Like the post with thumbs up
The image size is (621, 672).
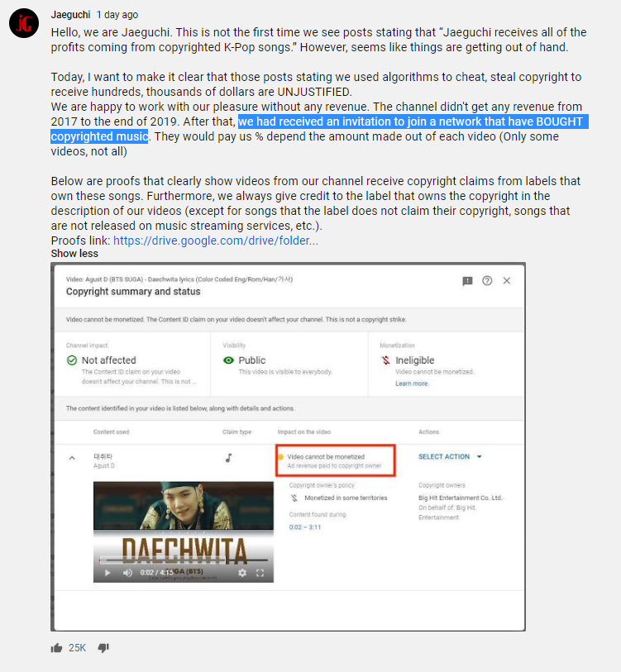point(56,647)
